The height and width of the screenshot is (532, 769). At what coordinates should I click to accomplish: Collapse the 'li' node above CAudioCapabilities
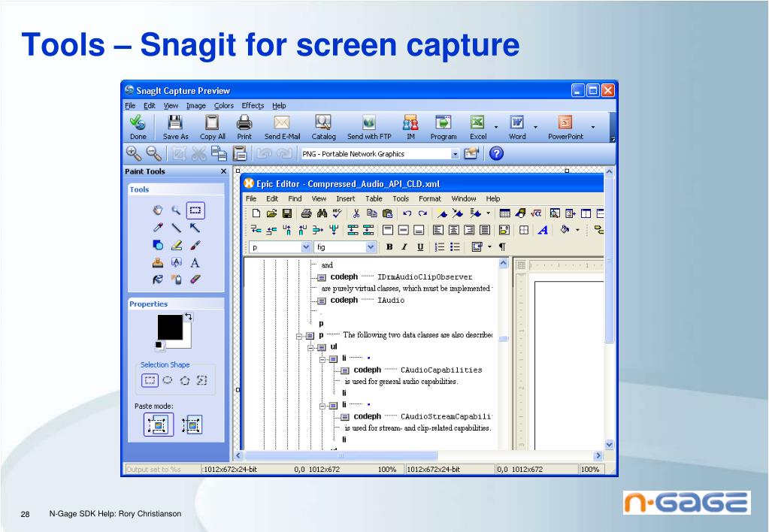point(322,359)
